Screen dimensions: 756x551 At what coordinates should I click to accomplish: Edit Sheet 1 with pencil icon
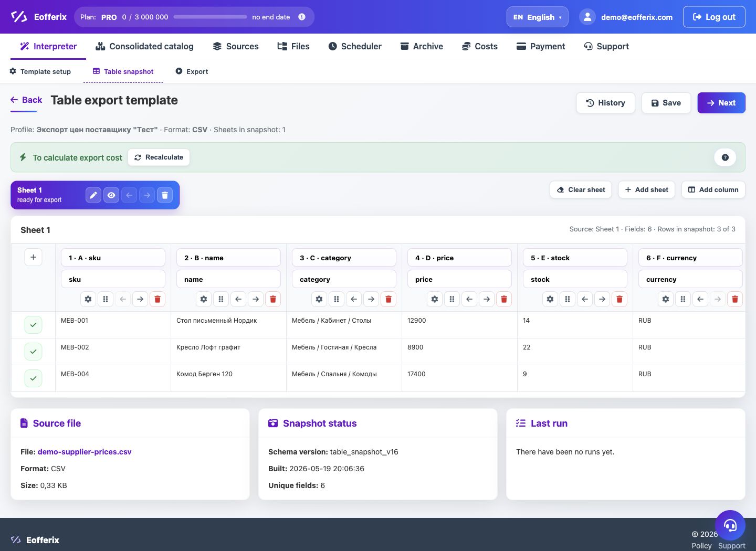pyautogui.click(x=93, y=195)
